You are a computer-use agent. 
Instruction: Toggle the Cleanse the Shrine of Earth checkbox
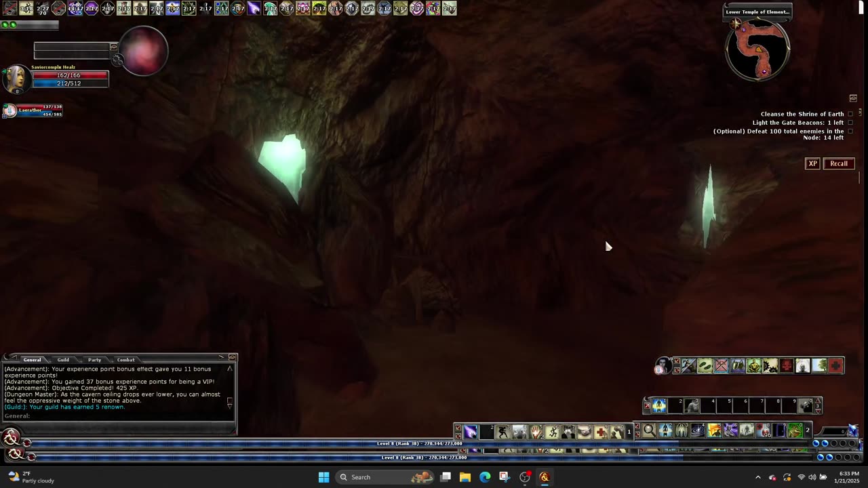tap(850, 114)
